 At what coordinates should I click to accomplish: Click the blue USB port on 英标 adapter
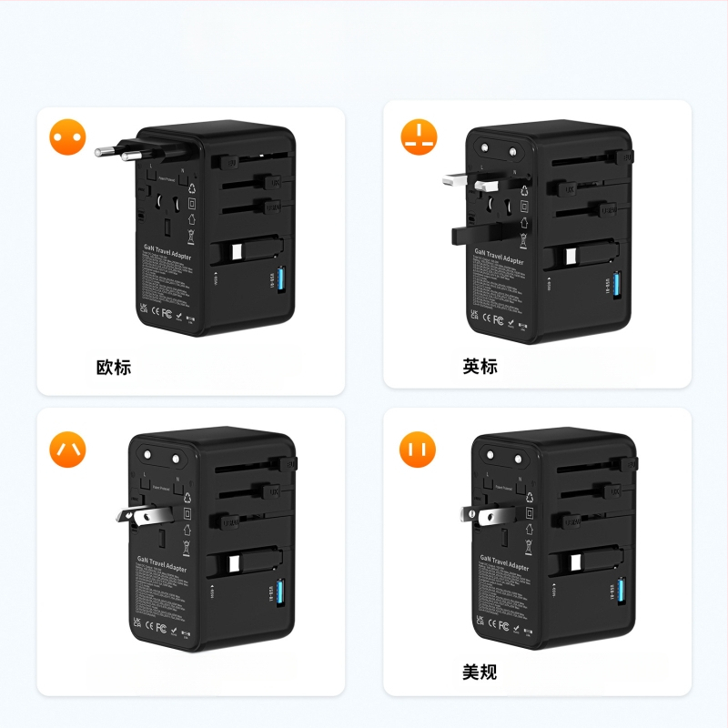click(x=617, y=285)
